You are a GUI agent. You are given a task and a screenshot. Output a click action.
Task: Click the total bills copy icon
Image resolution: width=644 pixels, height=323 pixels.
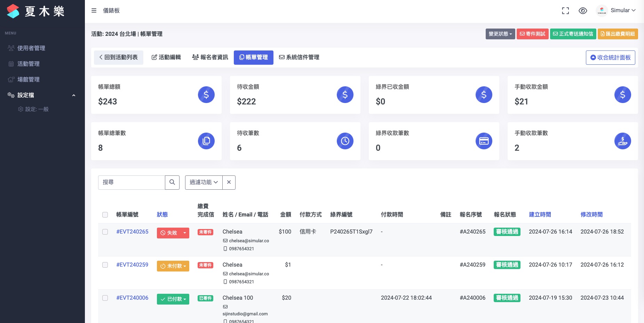206,141
